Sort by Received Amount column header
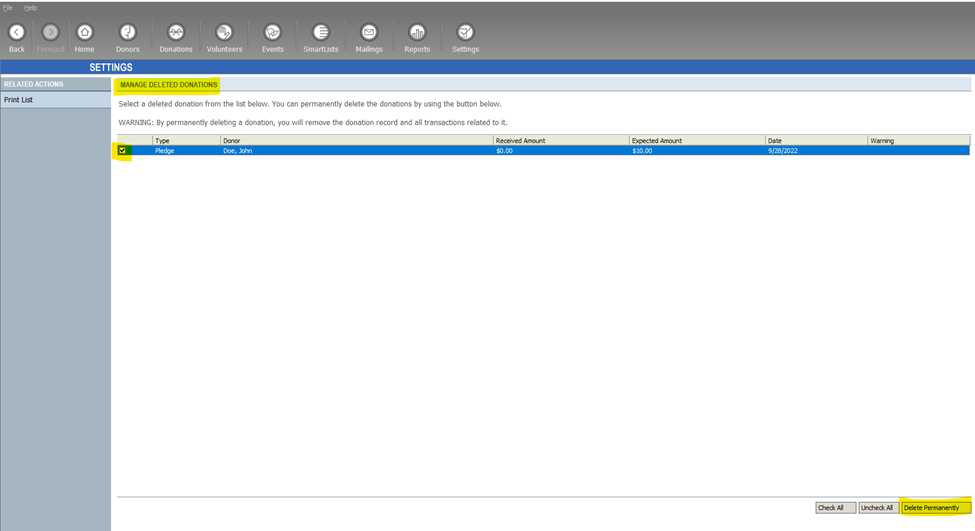 pos(561,141)
